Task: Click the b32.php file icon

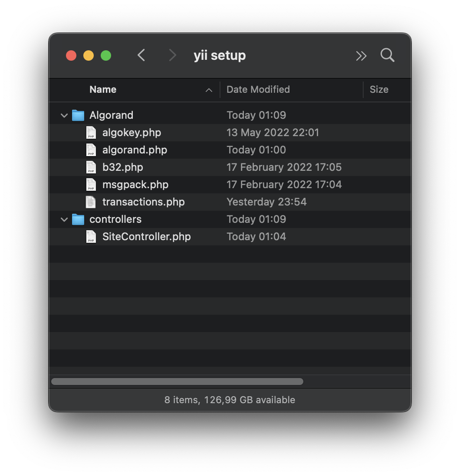Action: (x=91, y=167)
